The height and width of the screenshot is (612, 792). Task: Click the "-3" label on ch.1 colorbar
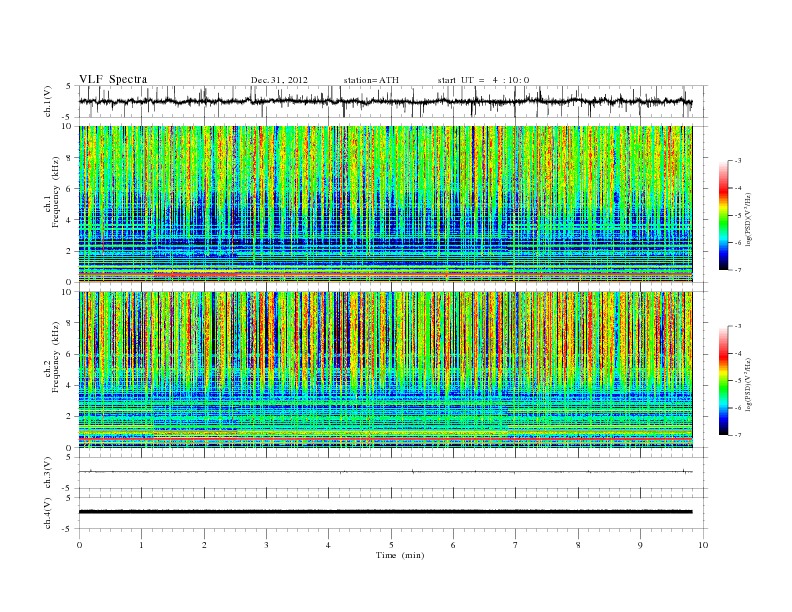coord(738,161)
